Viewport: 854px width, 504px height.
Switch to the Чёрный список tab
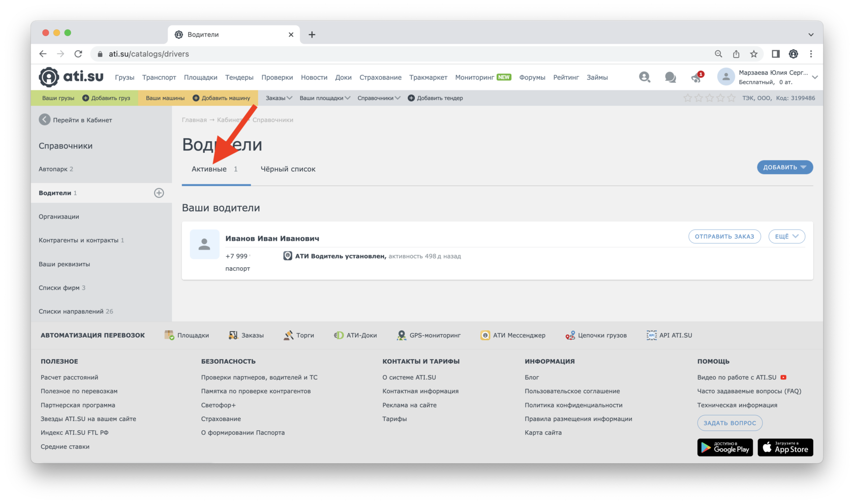coord(288,169)
